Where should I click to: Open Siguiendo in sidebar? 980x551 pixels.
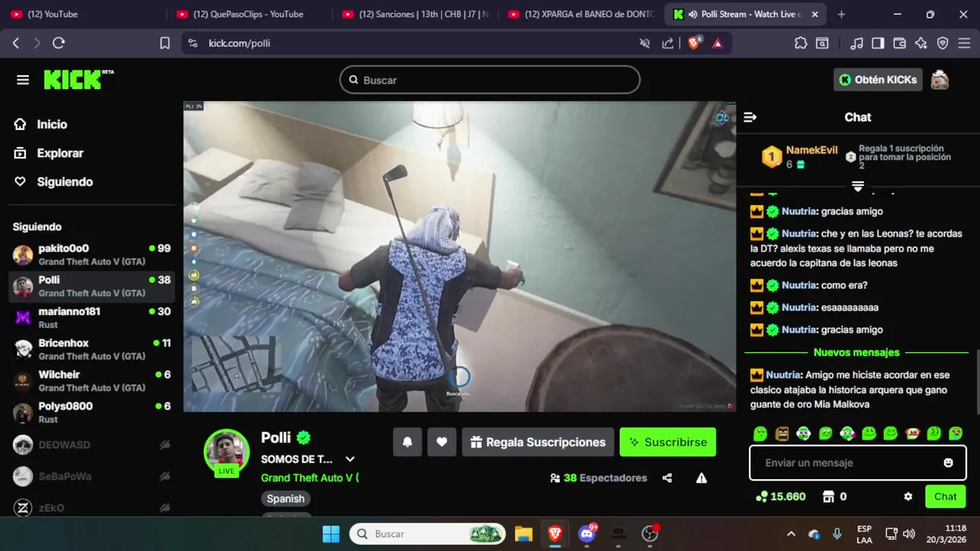point(54,182)
